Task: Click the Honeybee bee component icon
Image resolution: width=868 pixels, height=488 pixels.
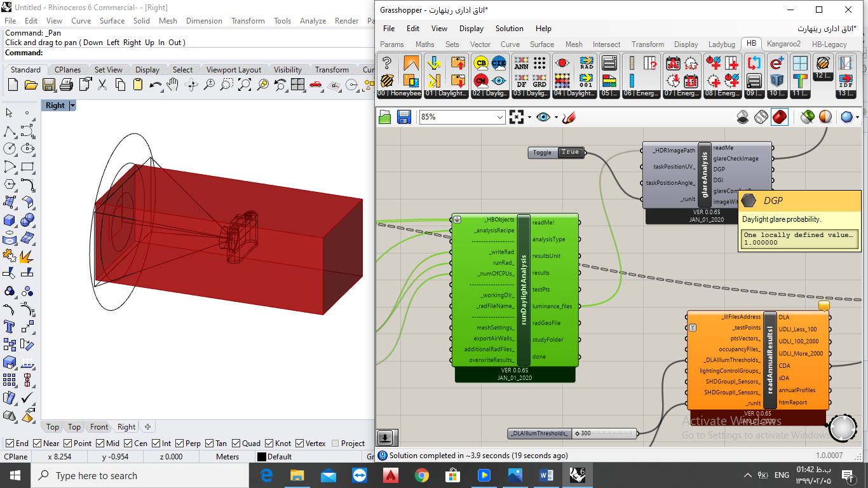Action: 386,81
